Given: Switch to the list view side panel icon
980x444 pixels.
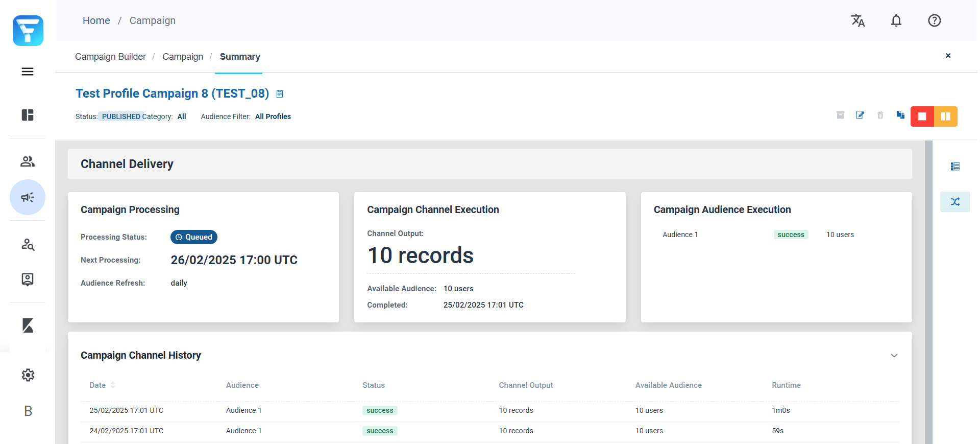Looking at the screenshot, I should tap(955, 167).
